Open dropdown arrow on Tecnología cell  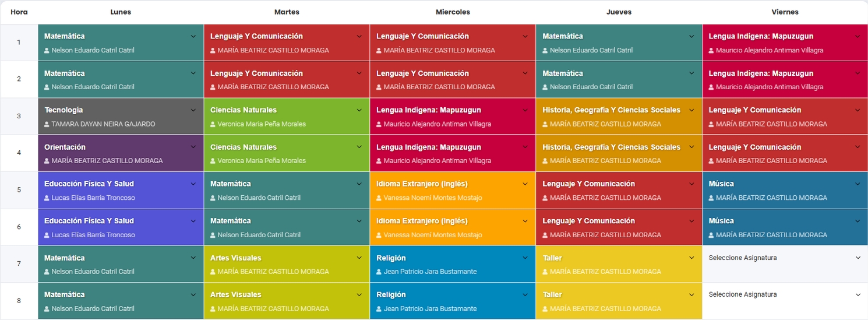pos(193,110)
